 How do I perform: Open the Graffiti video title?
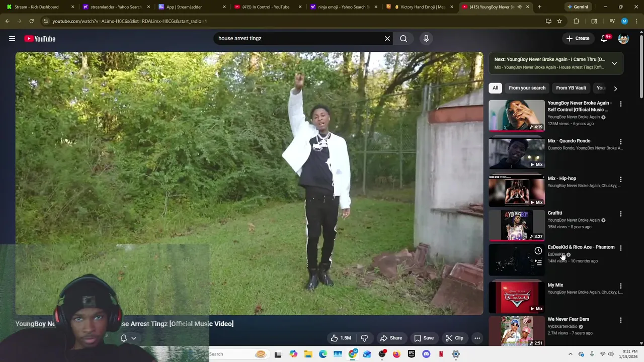coord(555,213)
